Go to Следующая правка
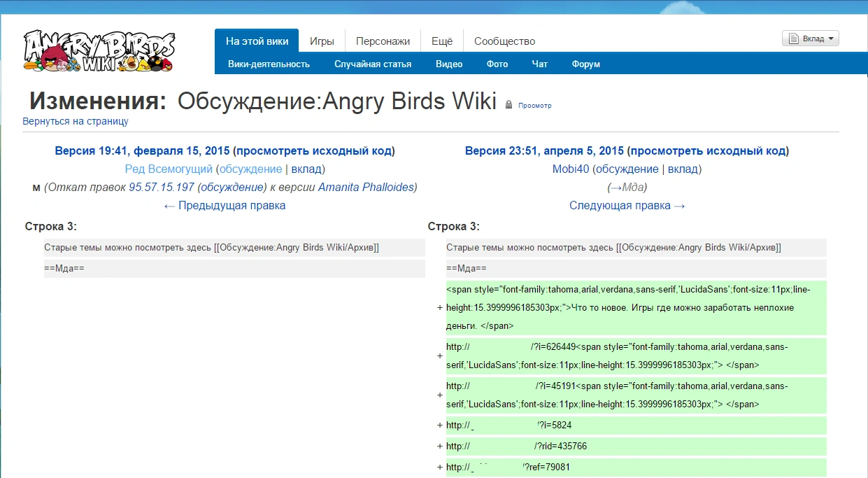This screenshot has width=868, height=478. click(x=627, y=205)
